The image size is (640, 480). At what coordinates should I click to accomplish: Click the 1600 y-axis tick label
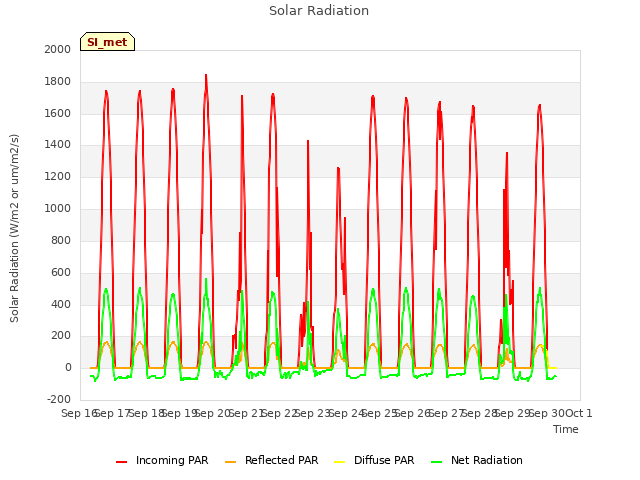pyautogui.click(x=58, y=113)
